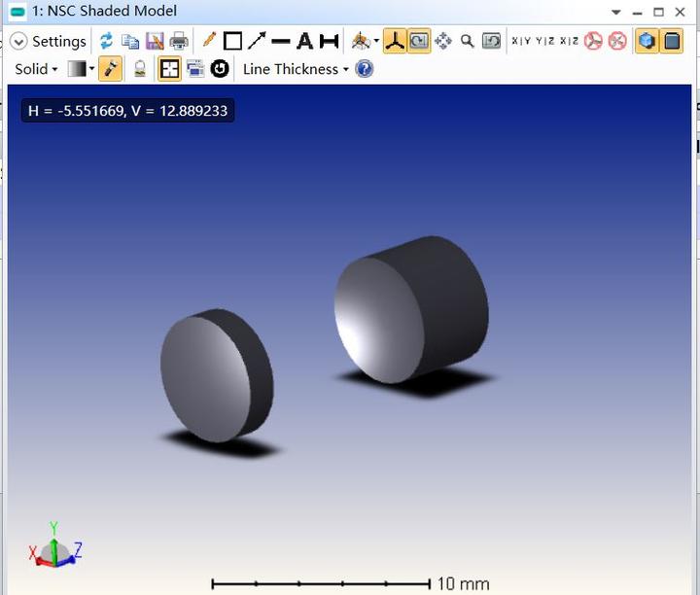The width and height of the screenshot is (700, 595).
Task: Click the clone window icon
Action: (x=195, y=69)
